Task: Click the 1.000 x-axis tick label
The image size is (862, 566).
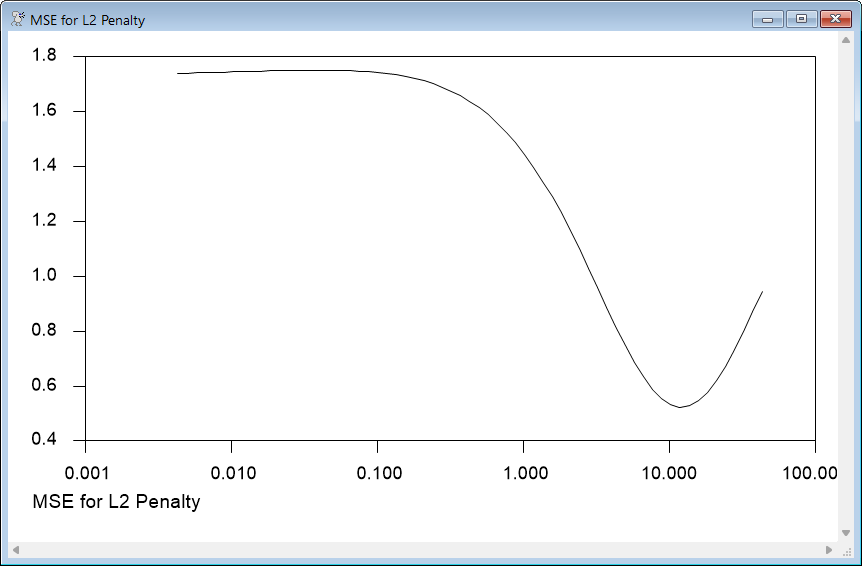Action: [523, 472]
